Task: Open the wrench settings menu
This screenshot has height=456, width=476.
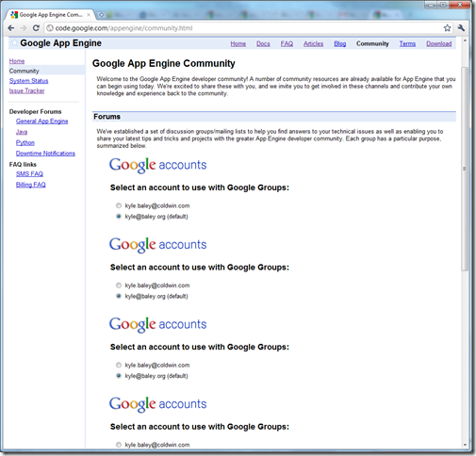Action: 461,28
